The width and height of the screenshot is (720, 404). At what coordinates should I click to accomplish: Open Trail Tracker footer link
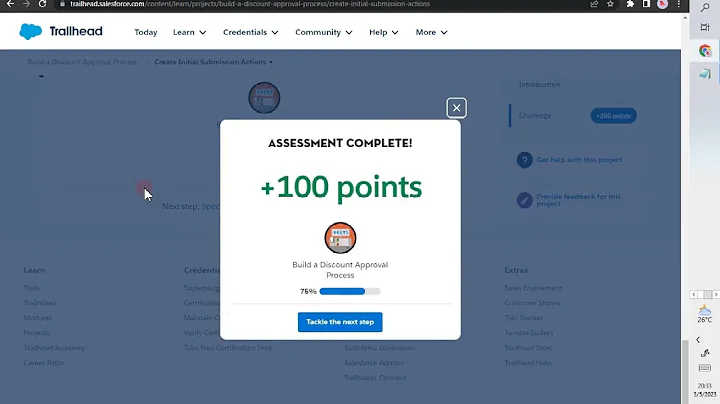523,318
